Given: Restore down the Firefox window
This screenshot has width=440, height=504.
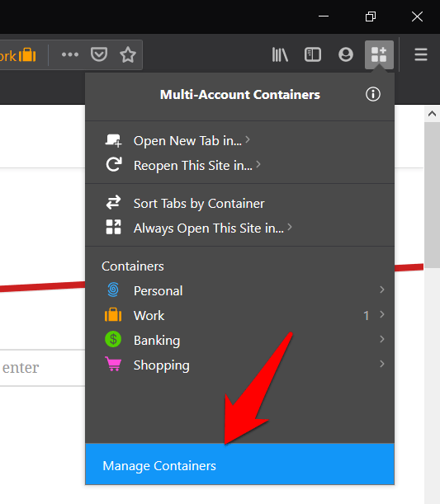Looking at the screenshot, I should (x=371, y=16).
